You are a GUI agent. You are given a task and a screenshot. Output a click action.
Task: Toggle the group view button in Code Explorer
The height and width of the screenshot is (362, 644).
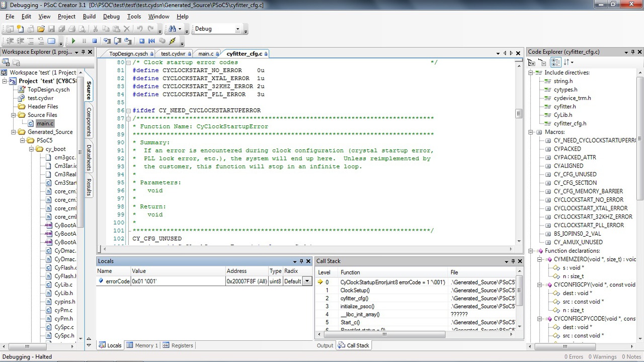(555, 62)
